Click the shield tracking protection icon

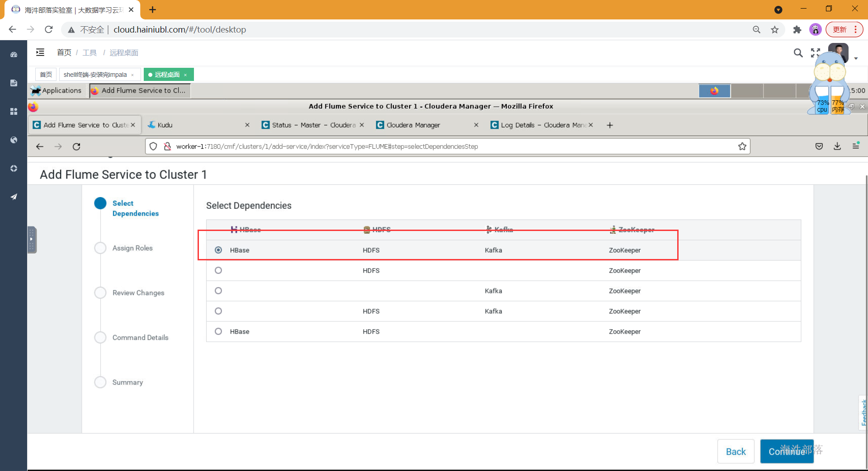pyautogui.click(x=153, y=146)
